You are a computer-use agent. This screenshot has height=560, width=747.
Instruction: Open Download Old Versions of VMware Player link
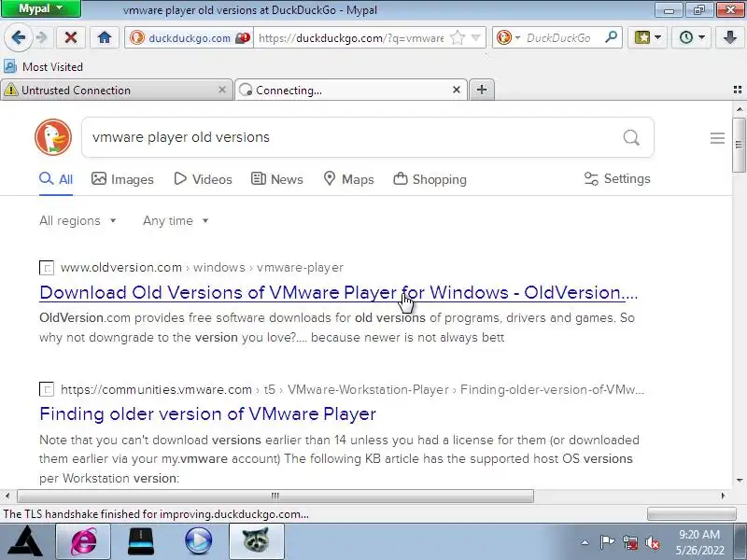point(338,292)
